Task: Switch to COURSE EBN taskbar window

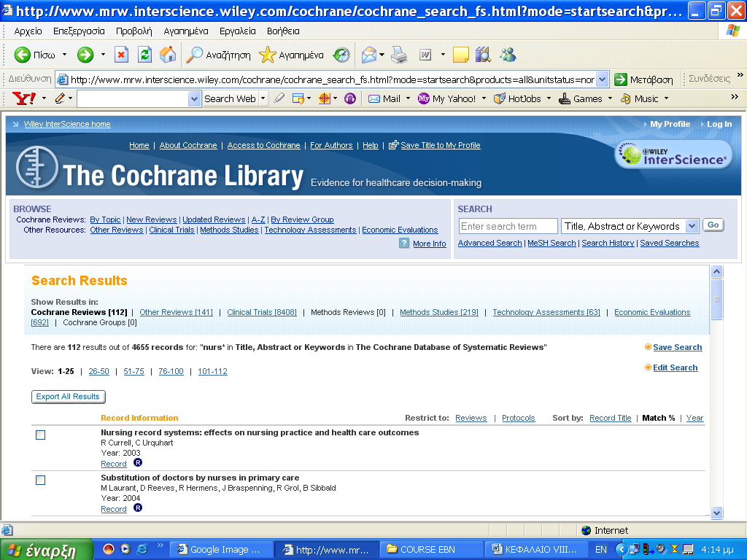Action: [x=431, y=550]
